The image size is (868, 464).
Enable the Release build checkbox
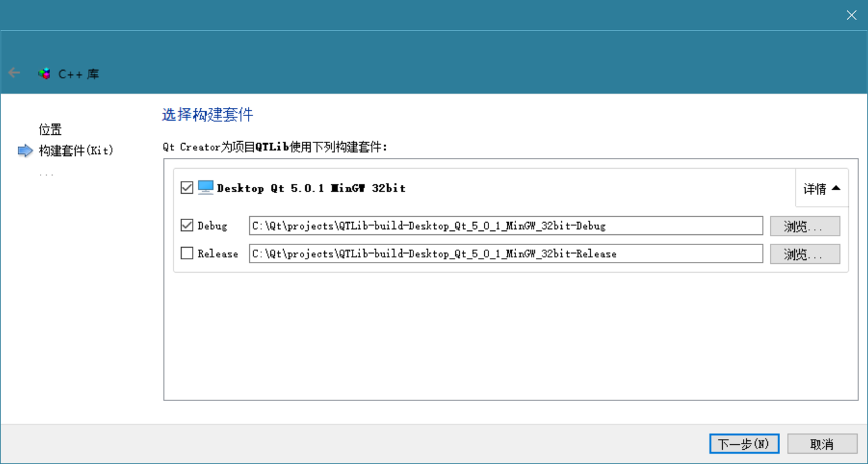(187, 253)
